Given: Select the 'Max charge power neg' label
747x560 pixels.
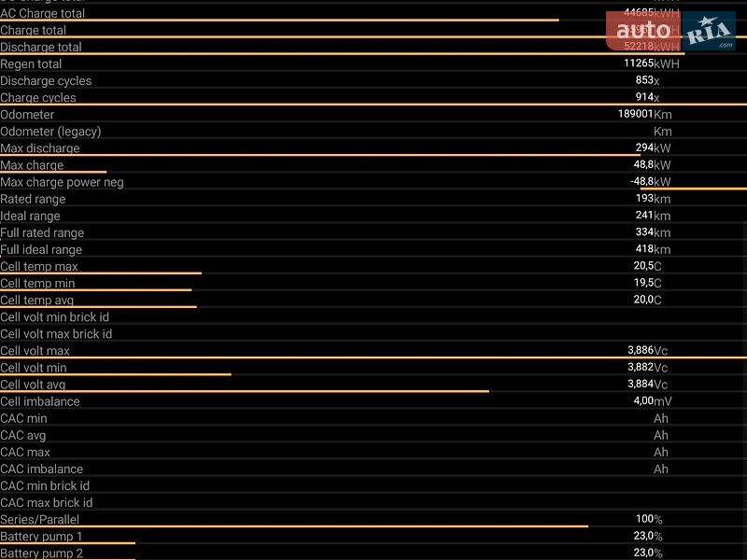Looking at the screenshot, I should [62, 182].
